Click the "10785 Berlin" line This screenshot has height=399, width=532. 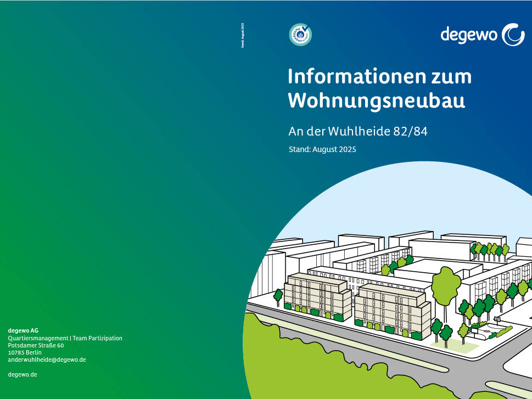pyautogui.click(x=25, y=352)
